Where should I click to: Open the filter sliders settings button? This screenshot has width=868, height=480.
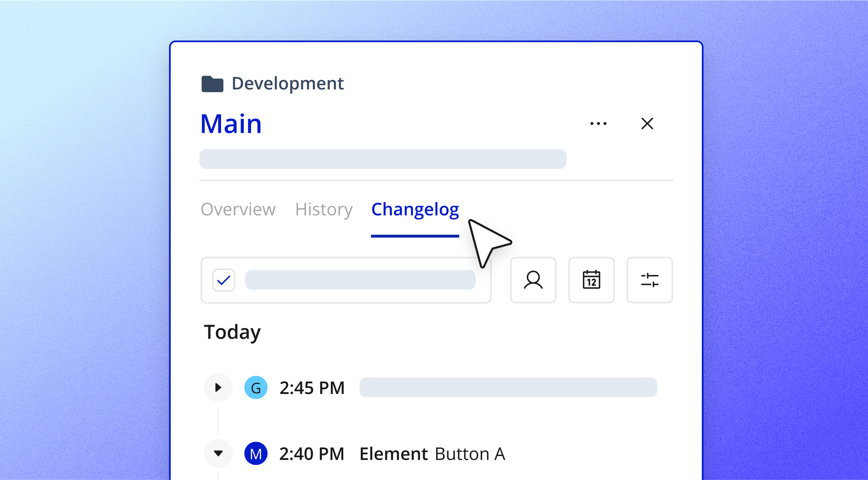pyautogui.click(x=649, y=280)
